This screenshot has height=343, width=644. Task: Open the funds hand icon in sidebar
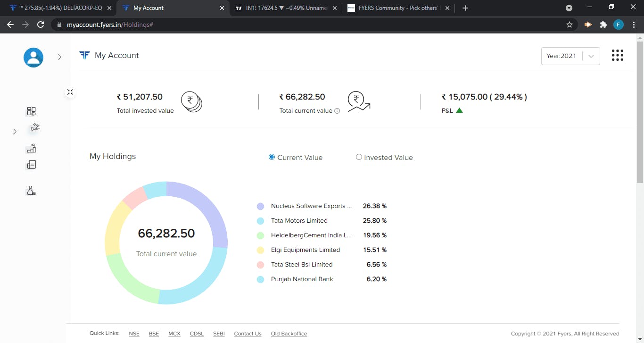pyautogui.click(x=35, y=127)
